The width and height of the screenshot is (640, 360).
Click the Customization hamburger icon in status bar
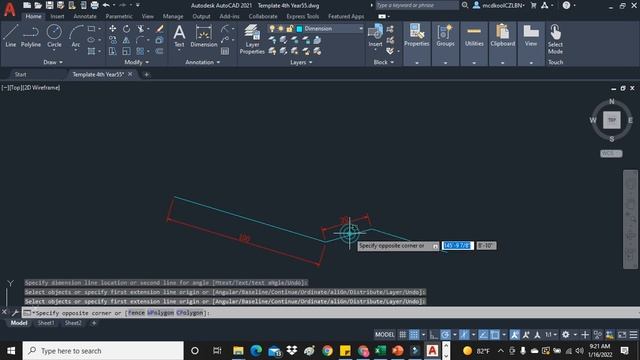click(x=633, y=335)
